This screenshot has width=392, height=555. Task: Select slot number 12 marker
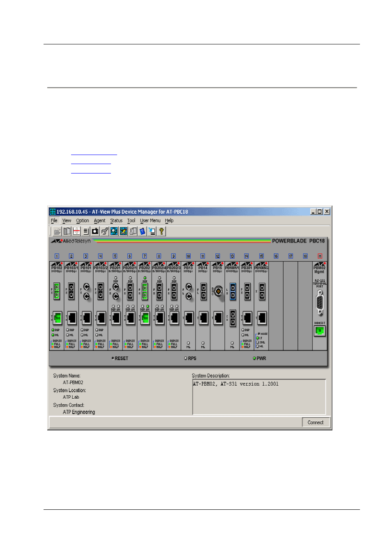pos(217,256)
